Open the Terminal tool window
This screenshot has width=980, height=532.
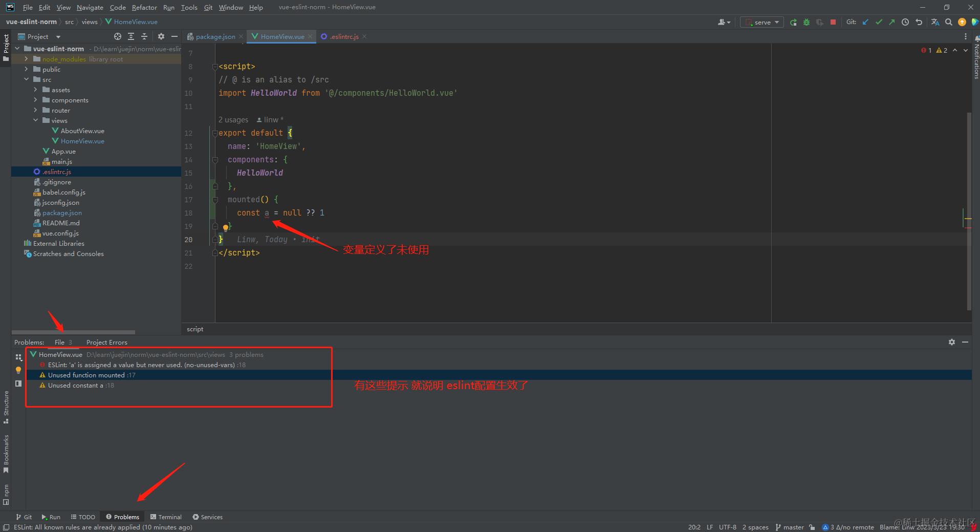[166, 517]
